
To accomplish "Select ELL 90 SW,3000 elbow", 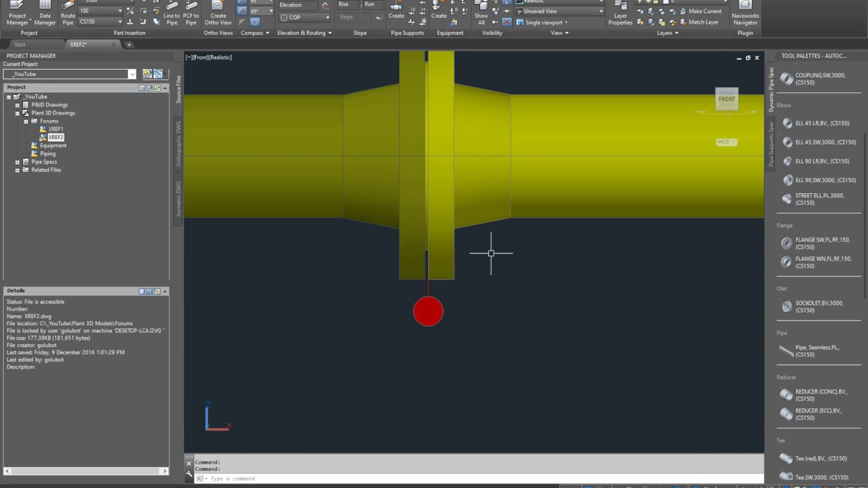I will pos(819,180).
